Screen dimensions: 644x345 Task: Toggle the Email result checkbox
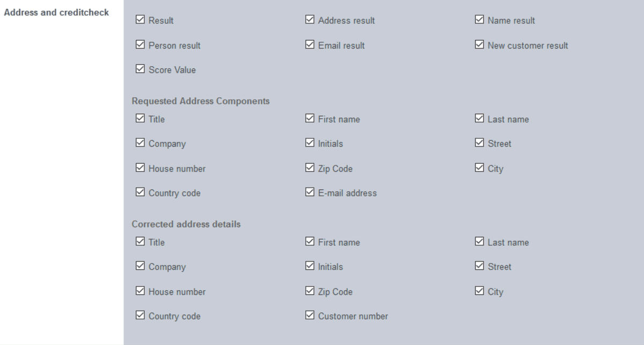(310, 45)
